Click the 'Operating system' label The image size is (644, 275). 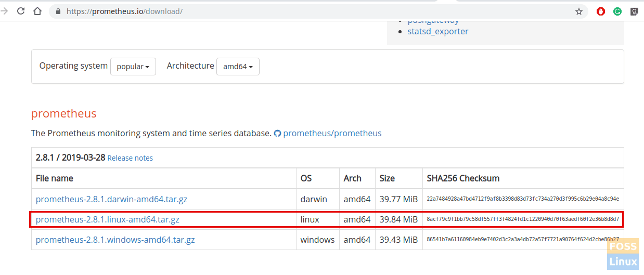tap(73, 66)
